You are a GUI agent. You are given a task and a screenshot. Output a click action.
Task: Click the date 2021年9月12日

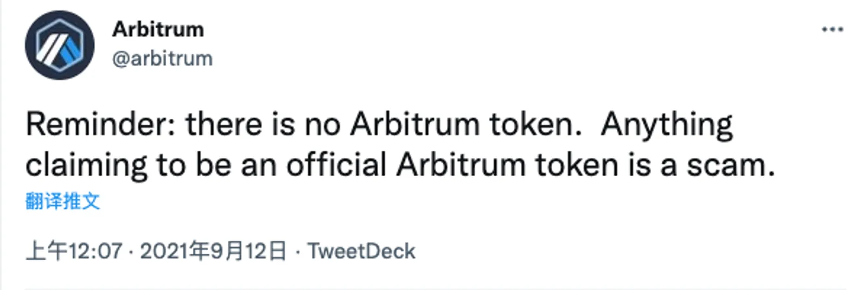tap(213, 251)
